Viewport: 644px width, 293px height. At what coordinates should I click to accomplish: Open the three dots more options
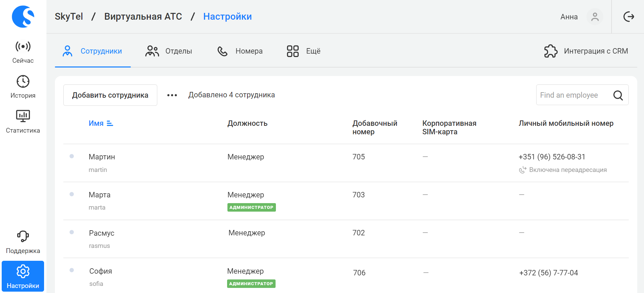coord(172,95)
